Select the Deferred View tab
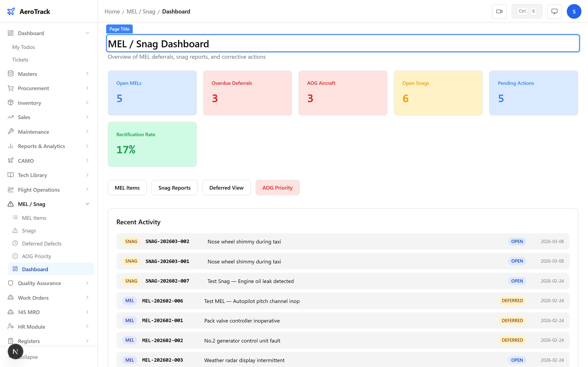588x367 pixels. point(226,187)
